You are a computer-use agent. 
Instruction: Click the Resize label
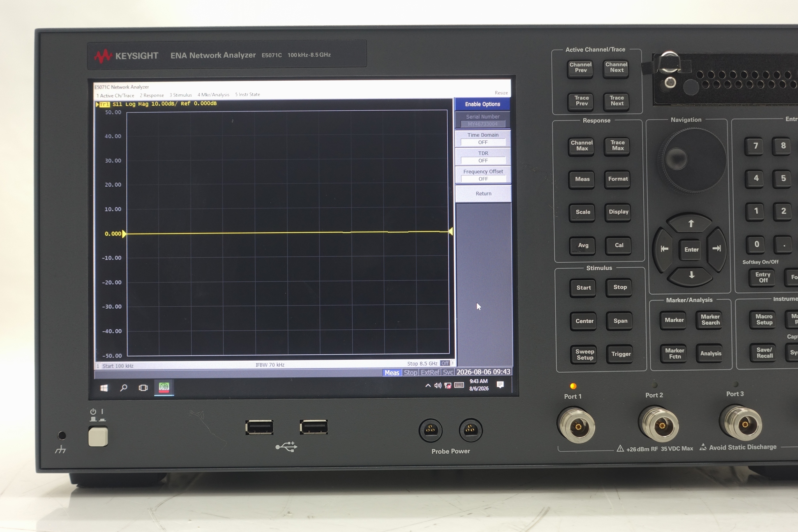(501, 93)
